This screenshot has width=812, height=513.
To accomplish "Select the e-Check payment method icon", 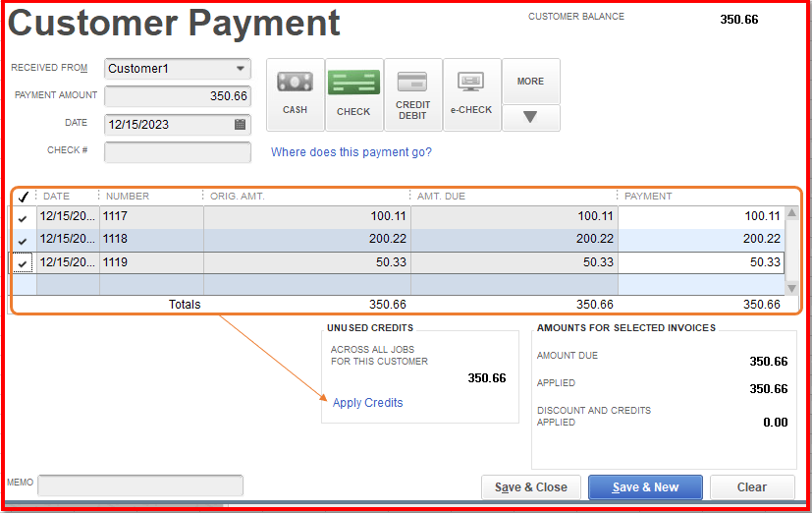I will click(x=471, y=94).
